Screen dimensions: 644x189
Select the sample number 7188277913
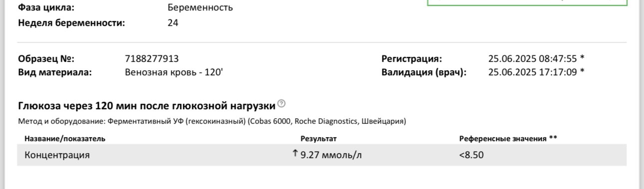pyautogui.click(x=152, y=59)
